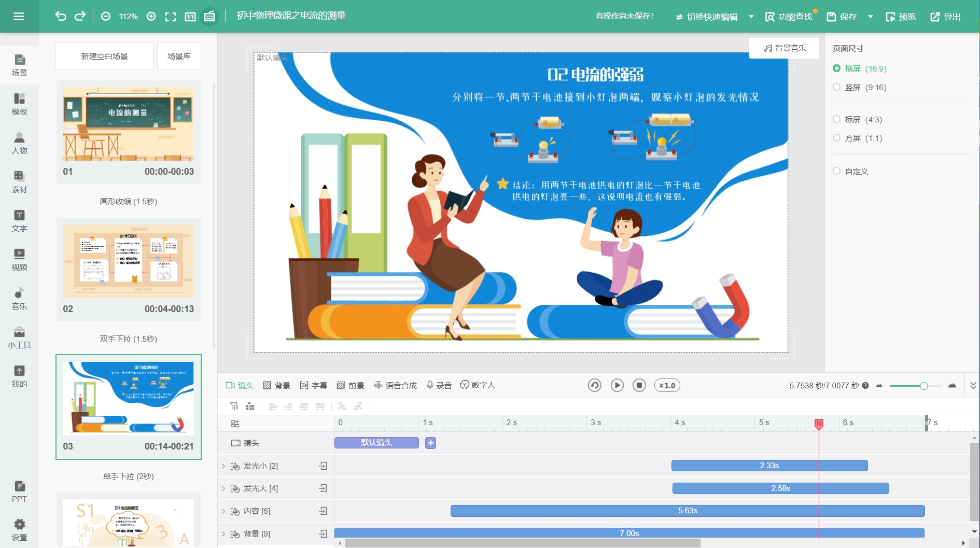Open 功能查找 feature search
This screenshot has height=548, width=980.
pos(789,17)
